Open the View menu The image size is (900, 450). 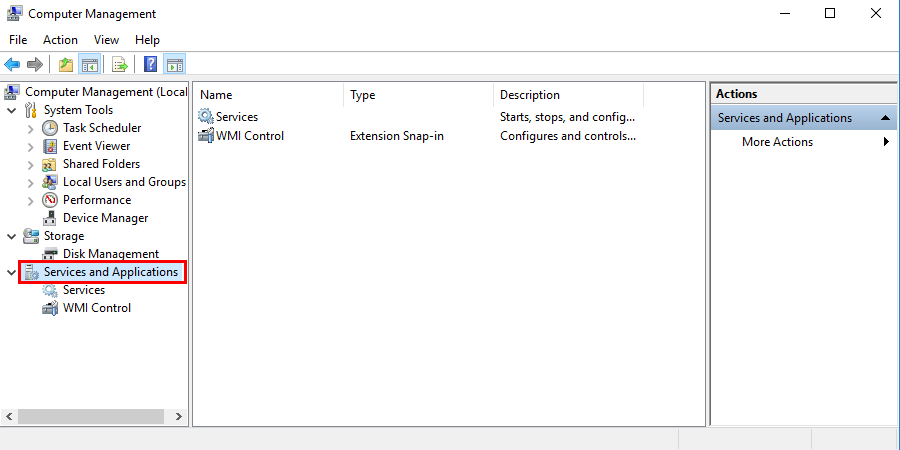(x=106, y=40)
